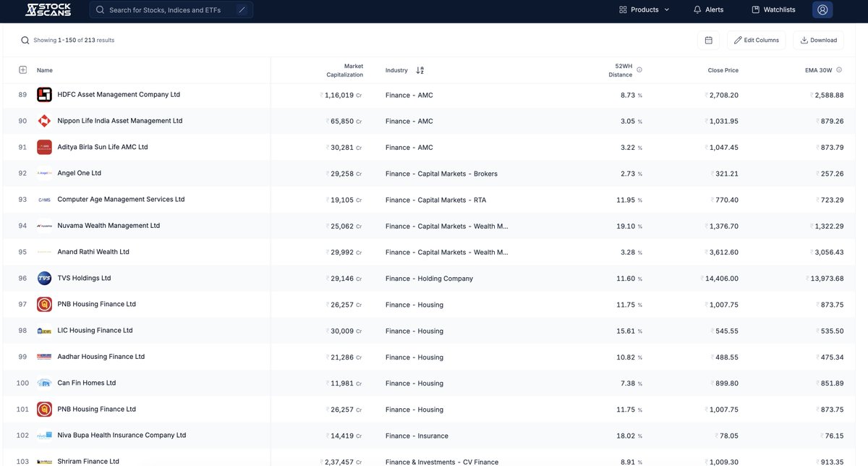Click TVS Holdings logo
The image size is (868, 466).
click(44, 279)
